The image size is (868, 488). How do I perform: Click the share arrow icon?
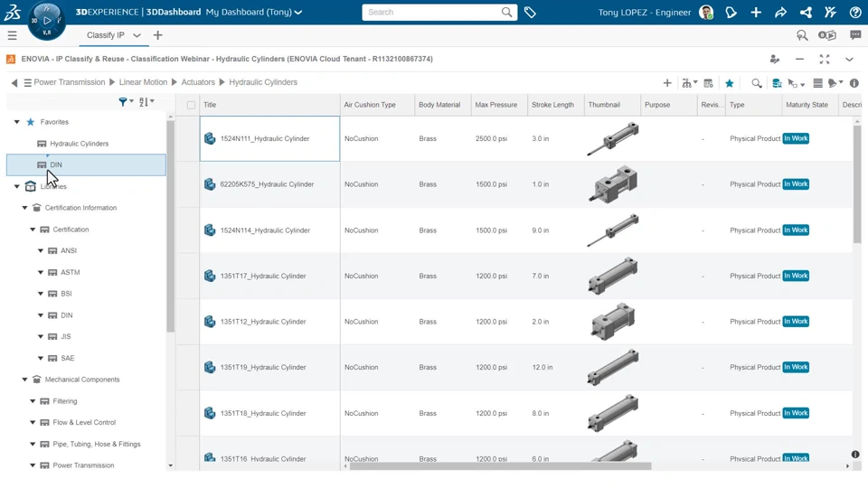pos(780,13)
